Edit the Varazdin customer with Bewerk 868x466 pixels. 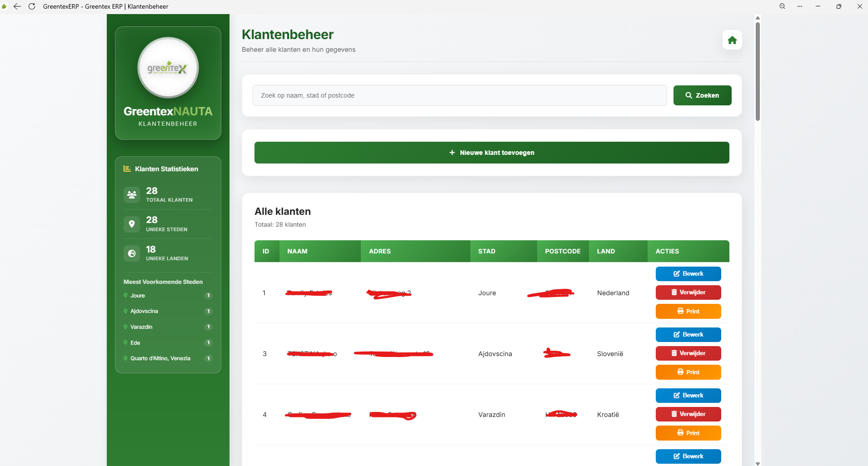[x=688, y=396]
